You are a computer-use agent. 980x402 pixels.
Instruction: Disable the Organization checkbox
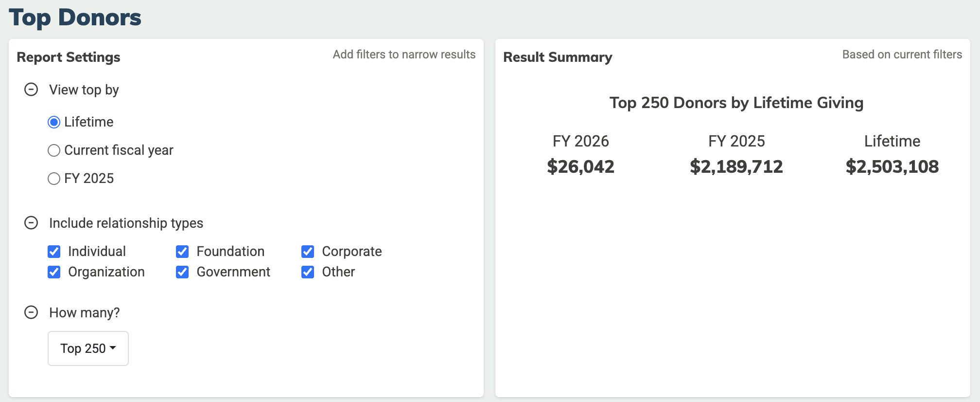coord(54,272)
